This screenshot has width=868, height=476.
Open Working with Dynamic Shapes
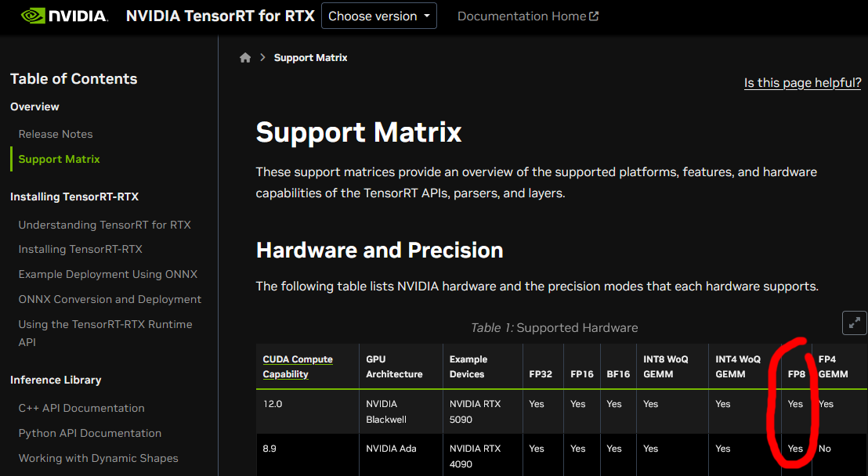(98, 458)
